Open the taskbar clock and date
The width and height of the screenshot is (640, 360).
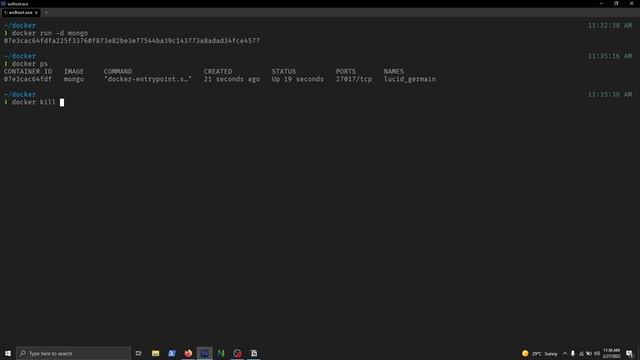coord(611,353)
